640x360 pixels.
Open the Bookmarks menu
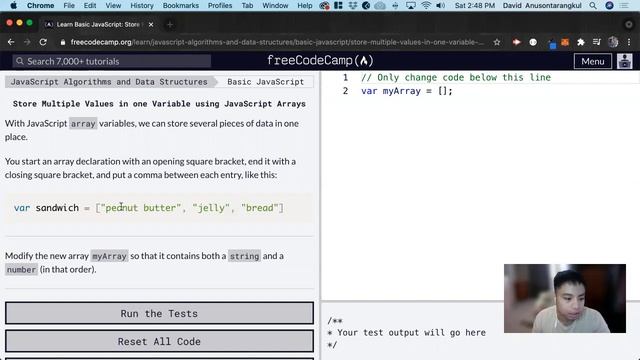(181, 5)
